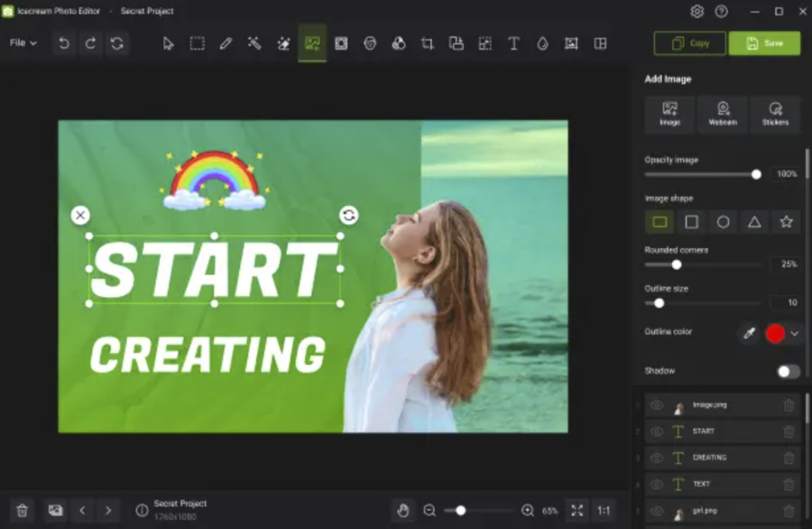Select the draw pencil tool

(x=226, y=43)
